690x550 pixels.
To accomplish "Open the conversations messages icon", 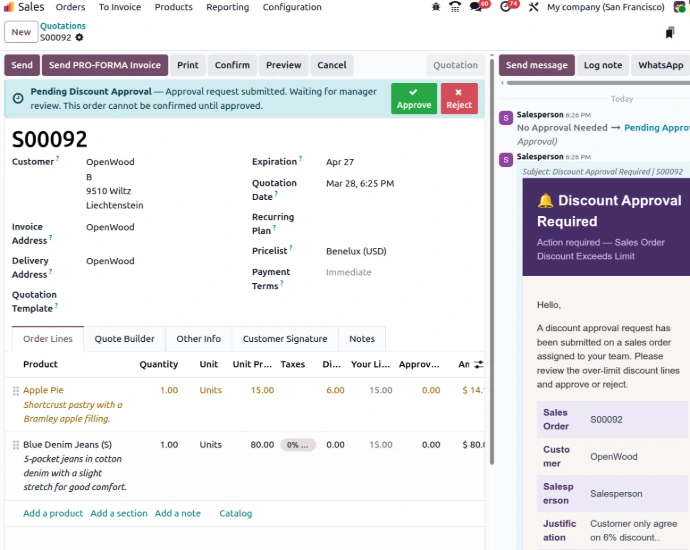I will (x=479, y=7).
